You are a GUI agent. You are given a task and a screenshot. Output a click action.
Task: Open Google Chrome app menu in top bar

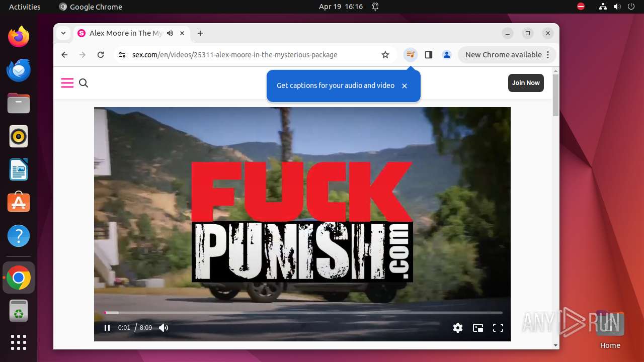91,7
